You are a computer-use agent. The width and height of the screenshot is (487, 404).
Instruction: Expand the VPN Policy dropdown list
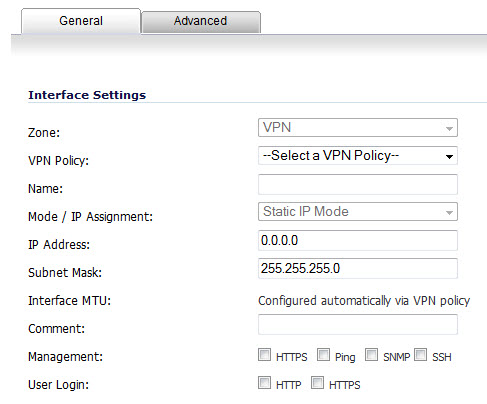358,156
